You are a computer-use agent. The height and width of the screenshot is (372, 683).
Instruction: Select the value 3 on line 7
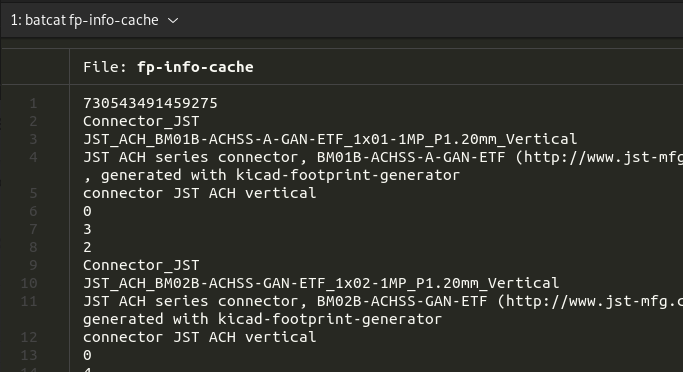[x=87, y=229]
